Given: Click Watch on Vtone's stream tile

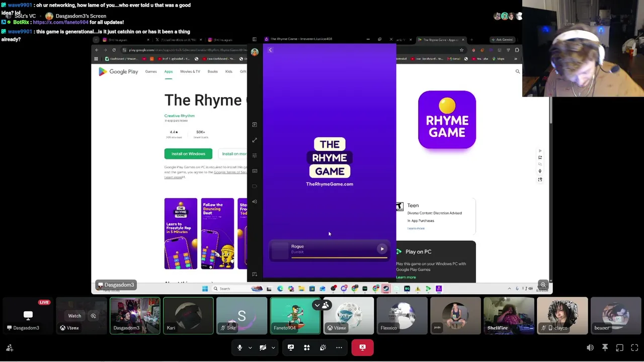Looking at the screenshot, I should [74, 316].
